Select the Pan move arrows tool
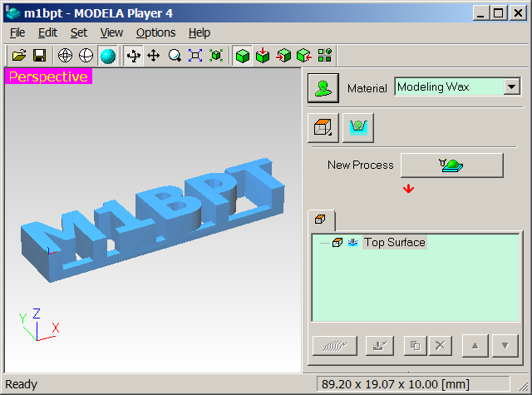 click(x=154, y=56)
